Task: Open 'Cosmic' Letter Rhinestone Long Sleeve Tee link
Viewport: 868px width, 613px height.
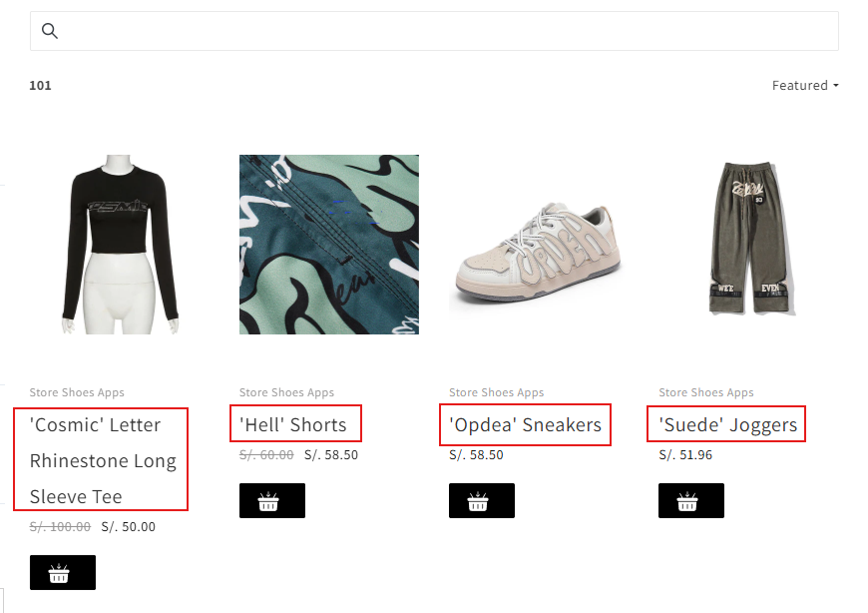Action: [x=102, y=460]
